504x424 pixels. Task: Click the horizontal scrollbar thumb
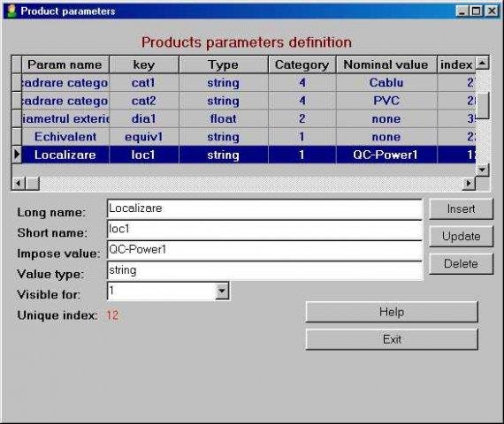[32, 184]
